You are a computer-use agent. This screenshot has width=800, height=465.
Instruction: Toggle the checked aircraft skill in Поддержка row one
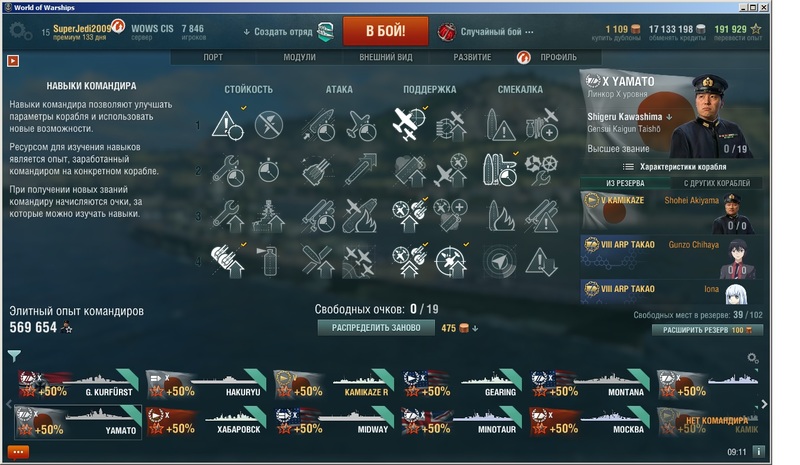click(410, 125)
